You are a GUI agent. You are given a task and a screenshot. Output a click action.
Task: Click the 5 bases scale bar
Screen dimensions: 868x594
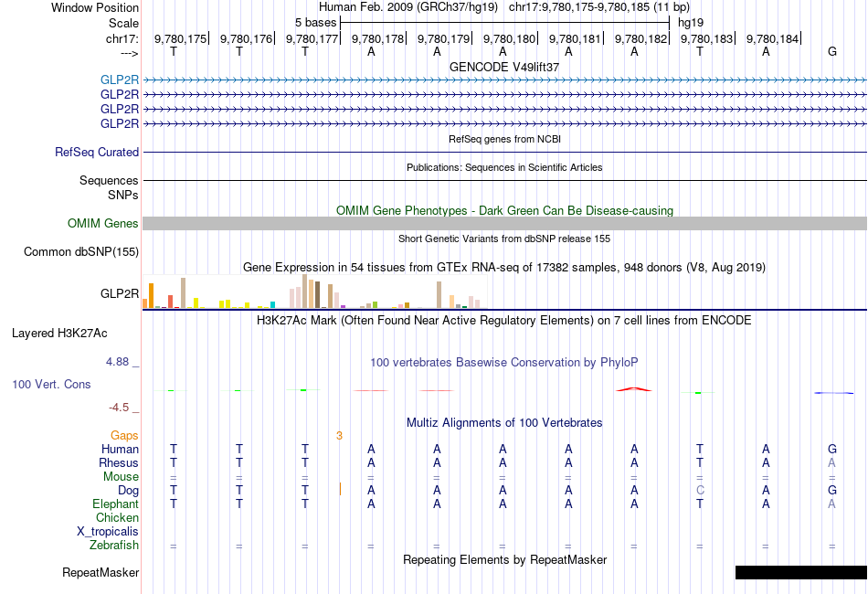click(505, 23)
